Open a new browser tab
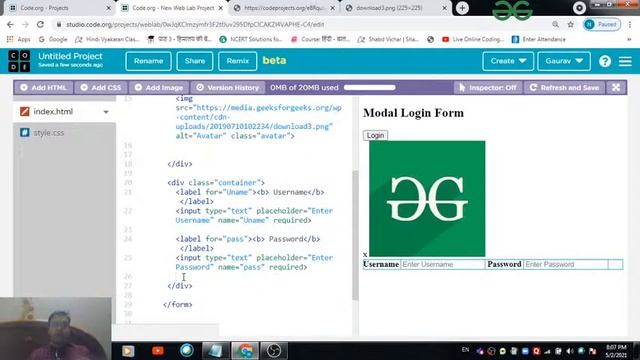 pos(462,8)
